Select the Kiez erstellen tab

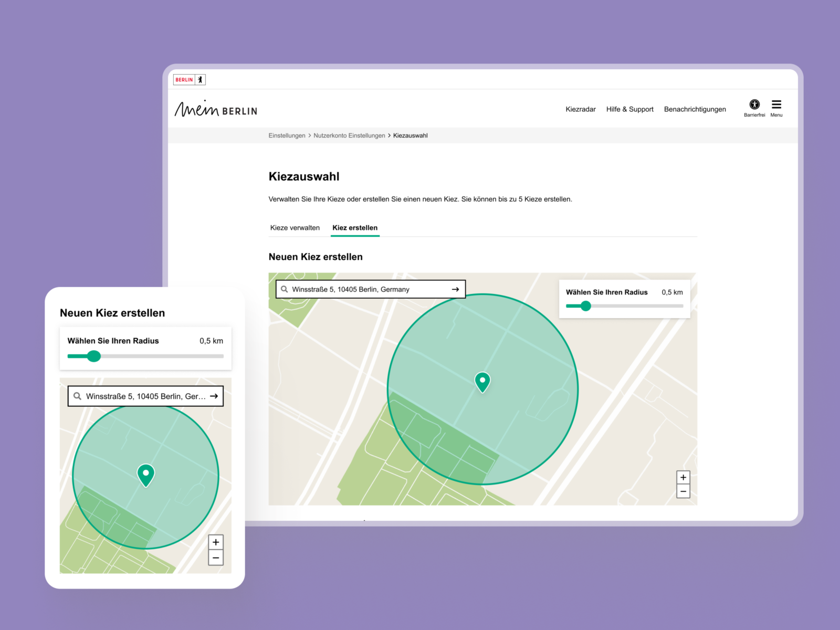[x=355, y=228]
